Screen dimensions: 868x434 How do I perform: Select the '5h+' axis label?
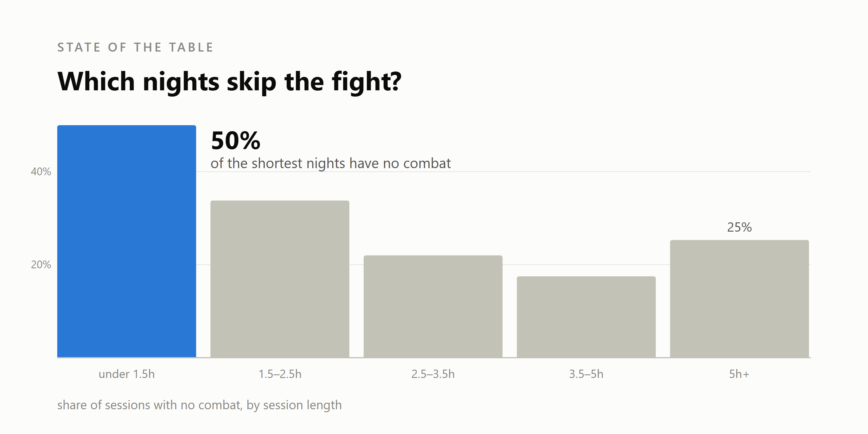click(739, 374)
